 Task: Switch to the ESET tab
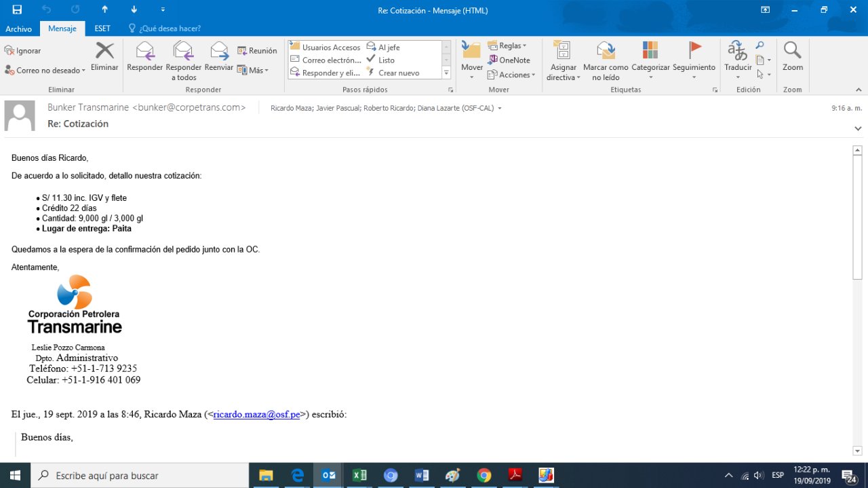pos(102,29)
